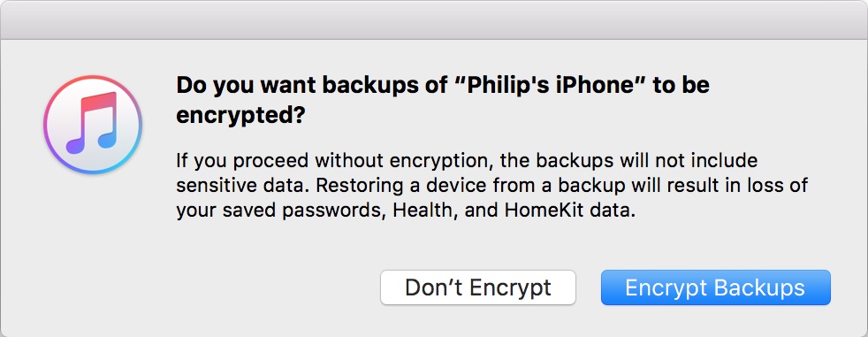868x337 pixels.
Task: Click the music note inside iTunes logo
Action: click(92, 123)
